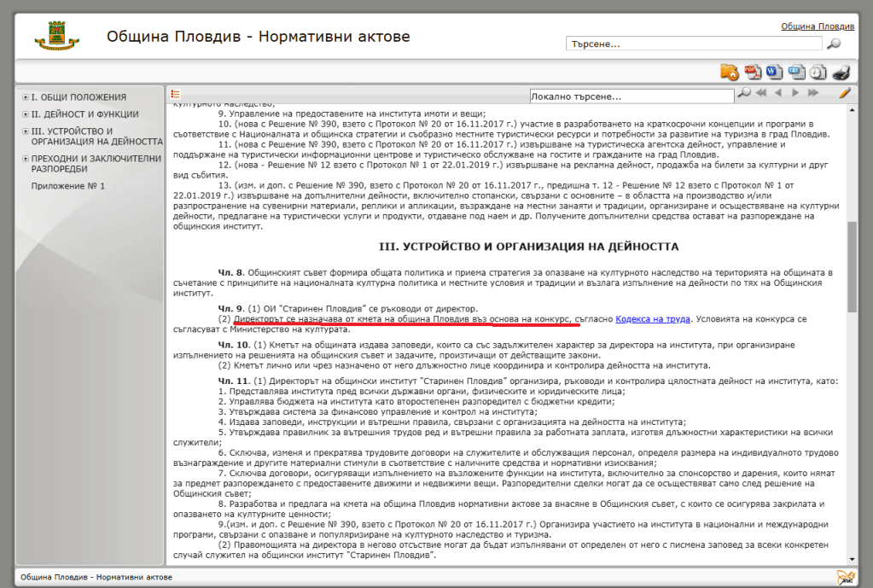Expand the I. ОБЩИ ПОЛОЖЕНИЯ tree node

[x=26, y=97]
